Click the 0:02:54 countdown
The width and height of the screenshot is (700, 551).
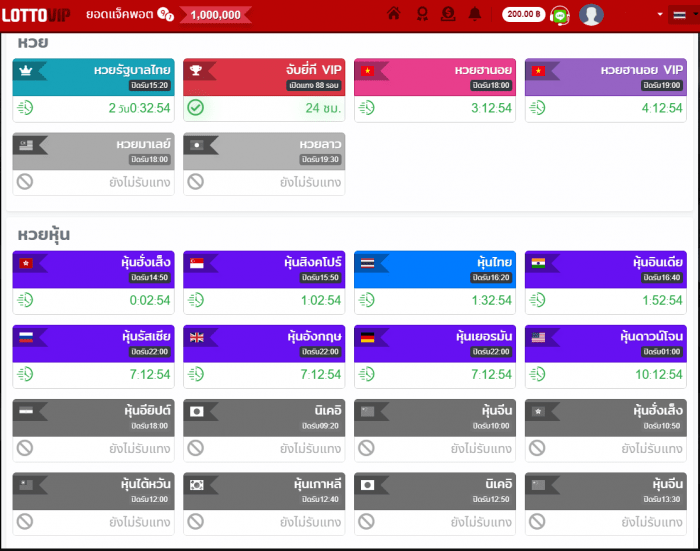pos(150,300)
